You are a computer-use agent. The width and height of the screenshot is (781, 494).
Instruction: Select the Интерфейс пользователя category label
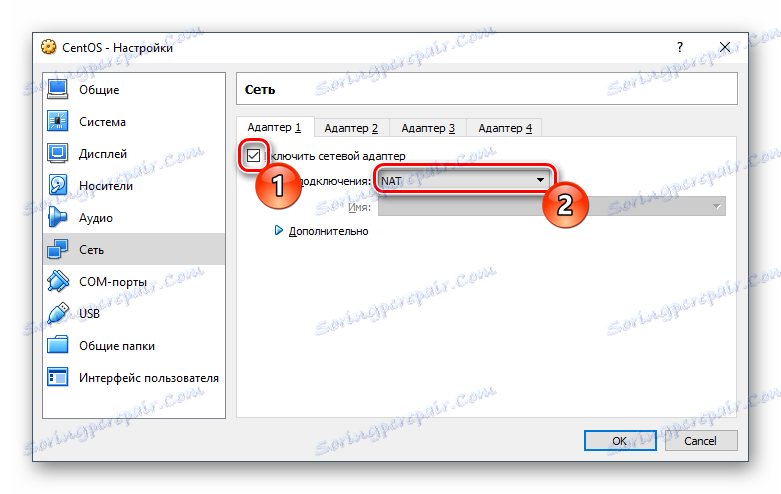(x=148, y=378)
